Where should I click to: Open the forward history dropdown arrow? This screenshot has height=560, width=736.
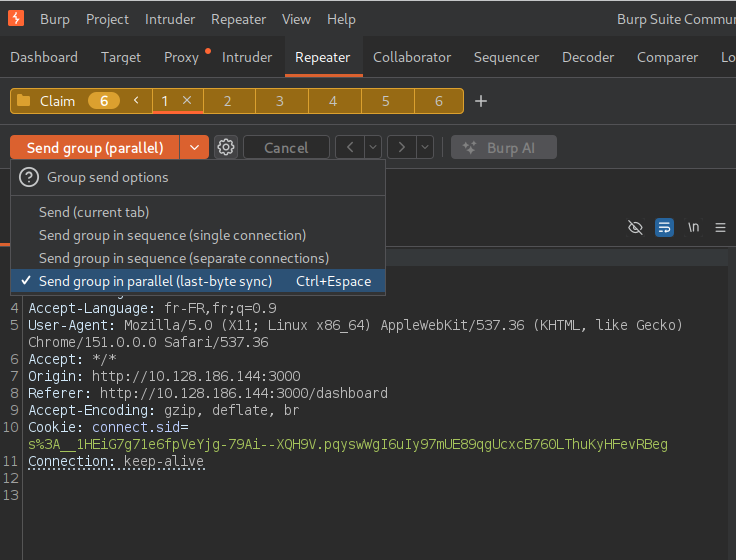click(424, 147)
